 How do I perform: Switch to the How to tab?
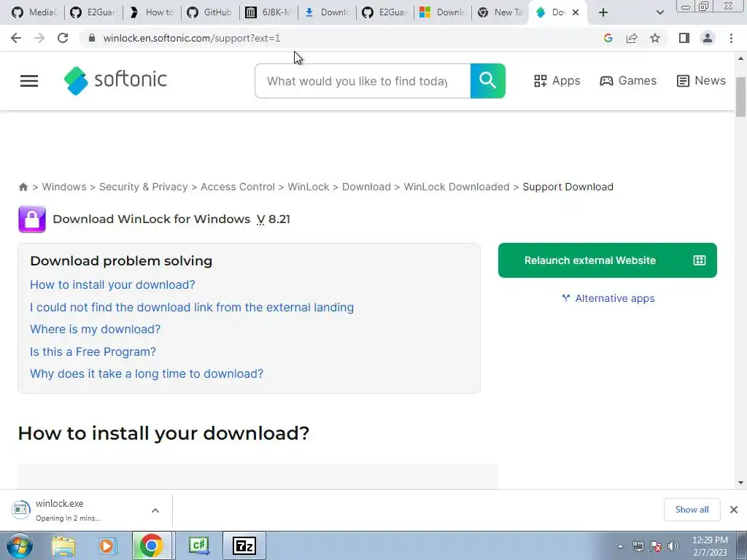coord(152,12)
